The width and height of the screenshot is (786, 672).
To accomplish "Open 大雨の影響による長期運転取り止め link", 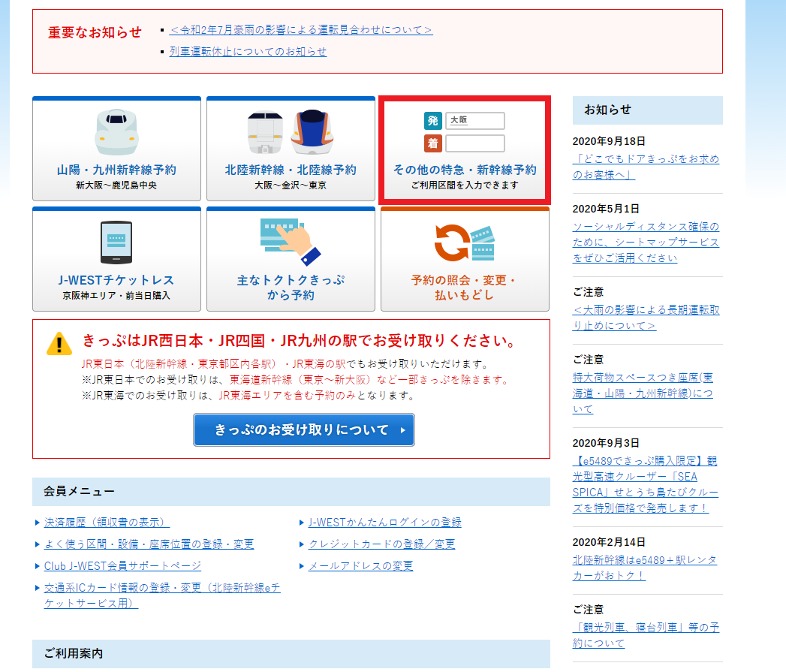I will click(646, 318).
